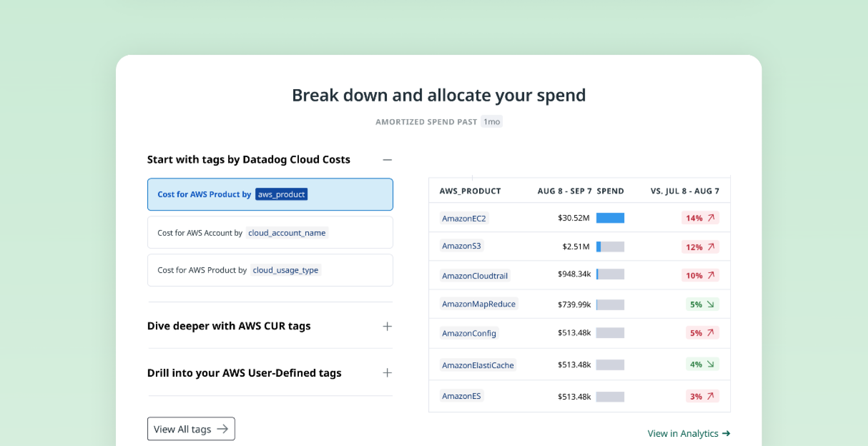Expand Drill into your AWS User-Defined tags
Image resolution: width=868 pixels, height=446 pixels.
[x=387, y=373]
